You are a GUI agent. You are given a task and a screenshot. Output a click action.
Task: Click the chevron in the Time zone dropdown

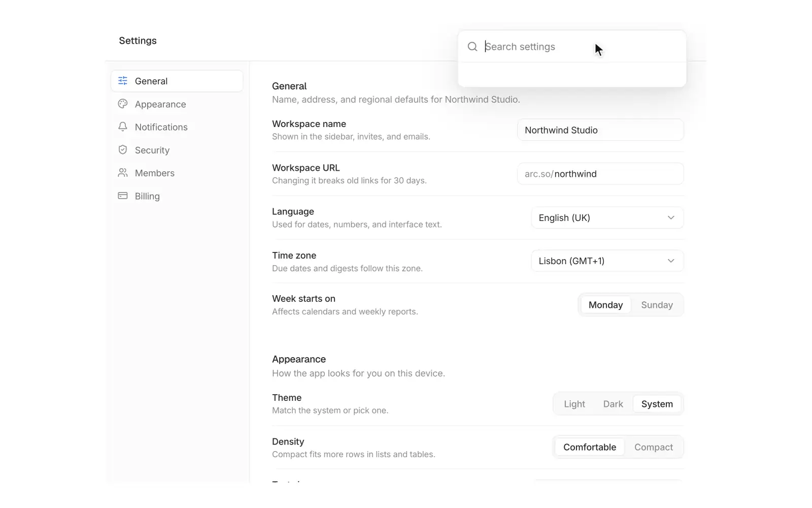click(671, 261)
